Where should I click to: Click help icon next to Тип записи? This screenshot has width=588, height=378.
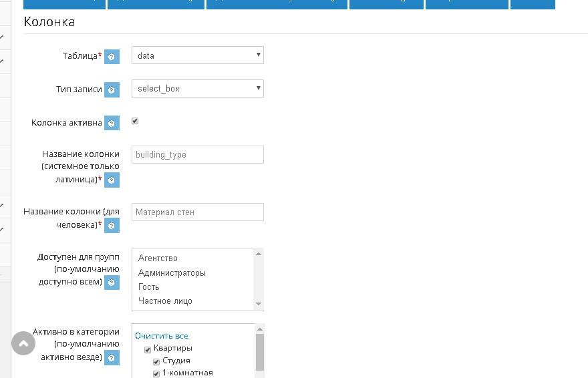112,90
